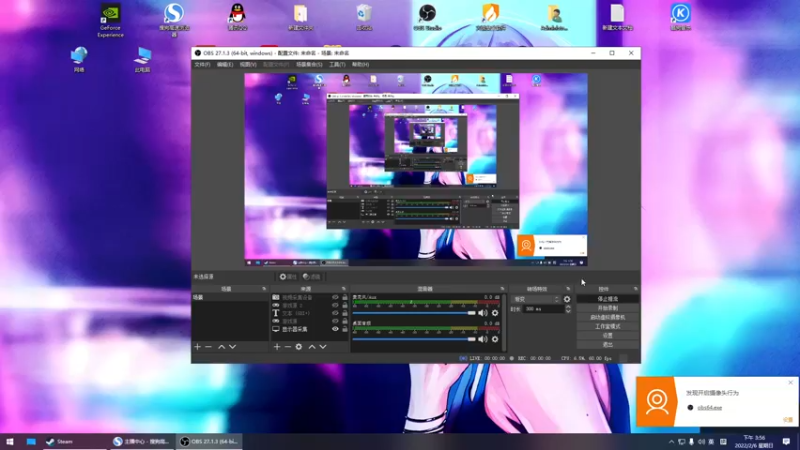Open the 视图(V) menu
The width and height of the screenshot is (800, 450).
(x=248, y=65)
